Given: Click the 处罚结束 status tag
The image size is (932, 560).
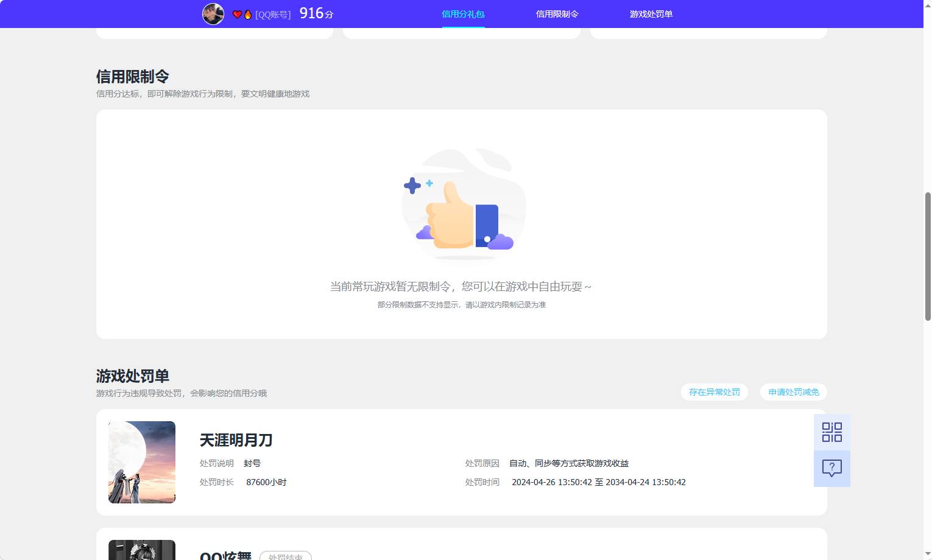Looking at the screenshot, I should click(x=286, y=556).
